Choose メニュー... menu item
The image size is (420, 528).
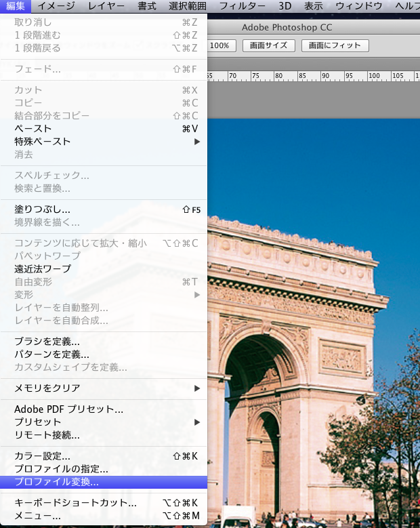click(x=104, y=516)
